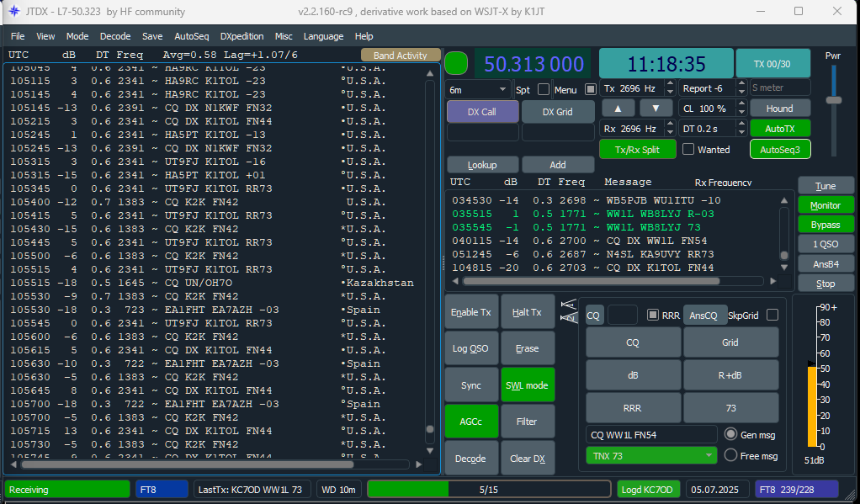This screenshot has height=504, width=860.
Task: Click the green status indicator beside frequency
Action: (456, 63)
